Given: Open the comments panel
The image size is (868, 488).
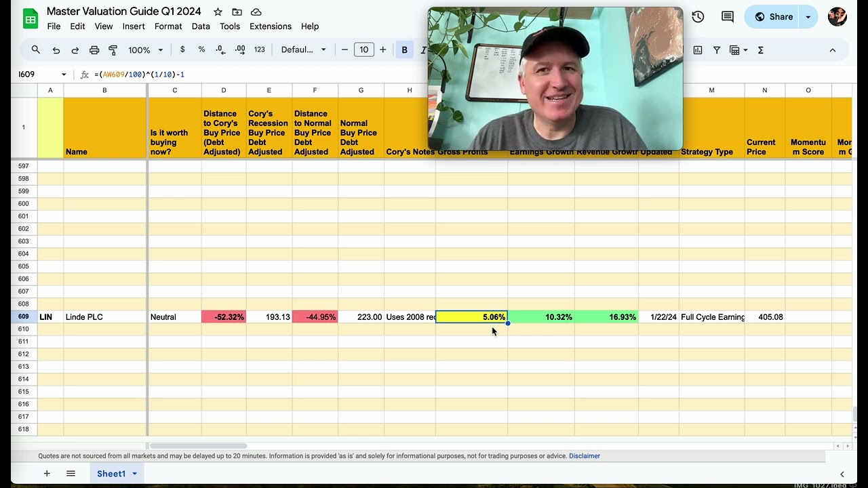Looking at the screenshot, I should (728, 17).
